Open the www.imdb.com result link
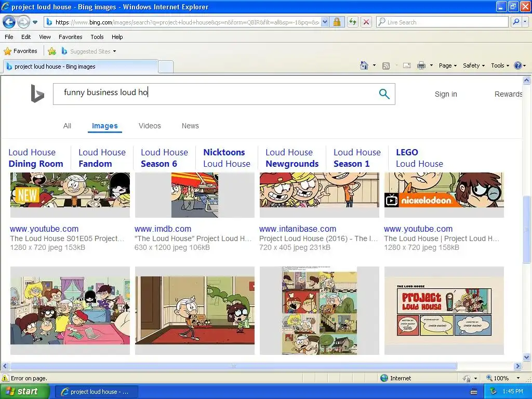This screenshot has height=399, width=532. (163, 229)
